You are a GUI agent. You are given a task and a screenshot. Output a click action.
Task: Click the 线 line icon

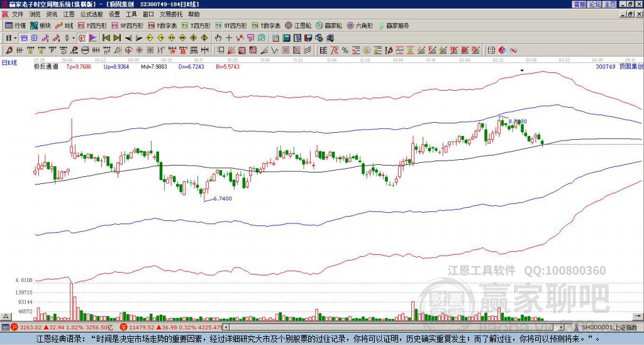[262, 38]
